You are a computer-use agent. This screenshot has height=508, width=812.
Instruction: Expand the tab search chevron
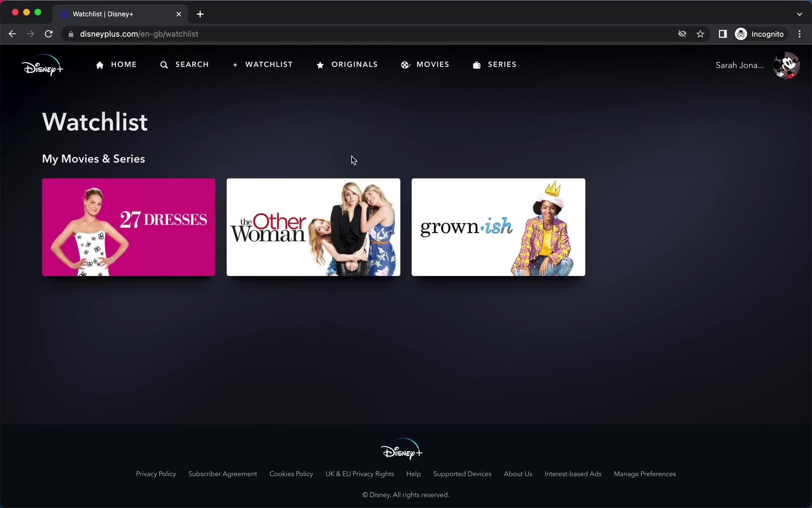coord(799,14)
